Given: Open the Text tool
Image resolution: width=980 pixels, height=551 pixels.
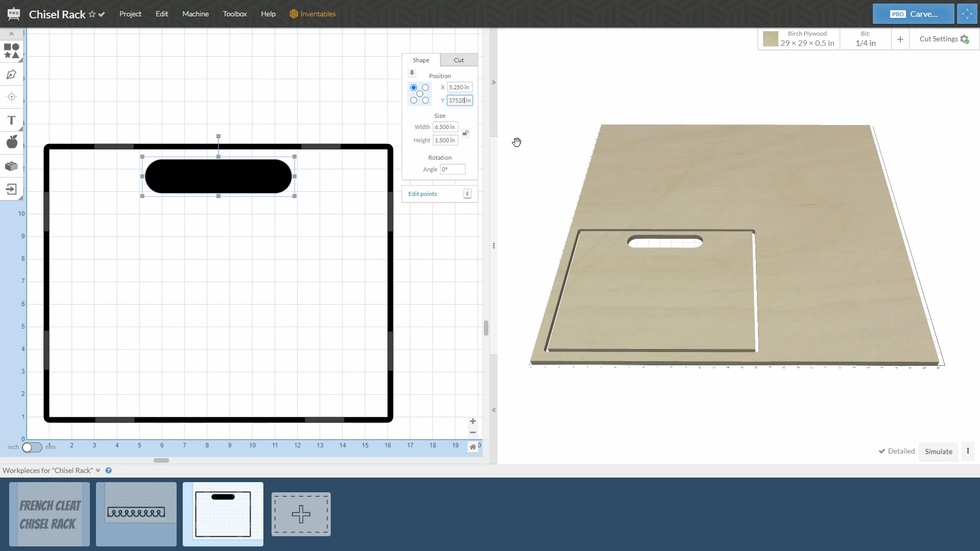Looking at the screenshot, I should 11,120.
